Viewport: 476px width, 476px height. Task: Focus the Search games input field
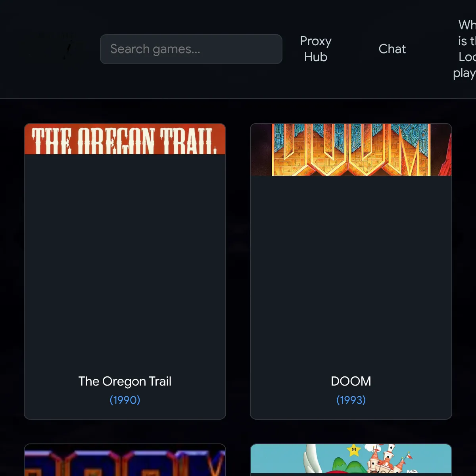[x=191, y=49]
